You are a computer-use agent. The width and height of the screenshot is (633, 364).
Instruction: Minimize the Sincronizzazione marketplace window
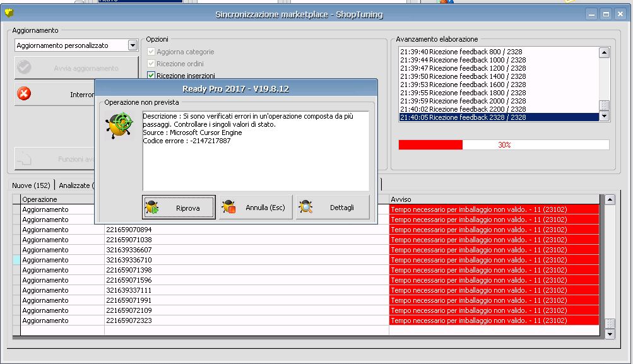(591, 14)
